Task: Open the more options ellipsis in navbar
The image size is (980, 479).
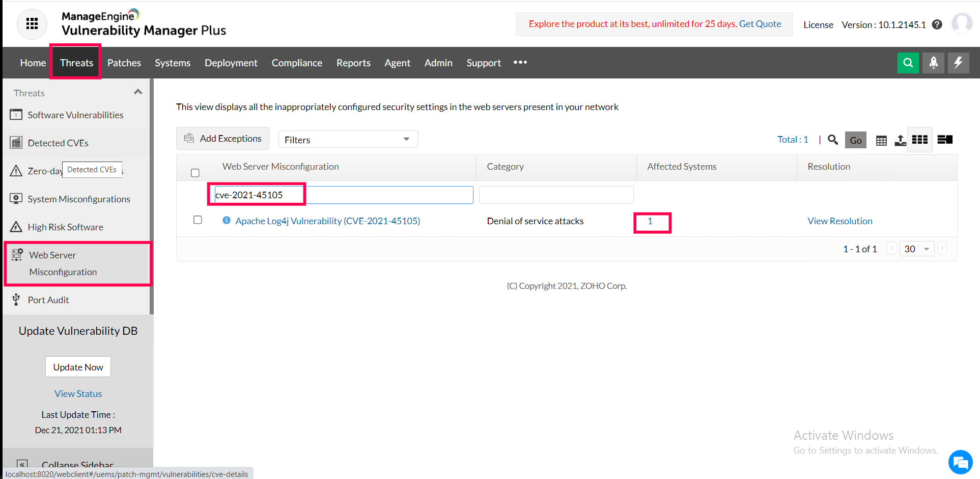Action: [520, 62]
